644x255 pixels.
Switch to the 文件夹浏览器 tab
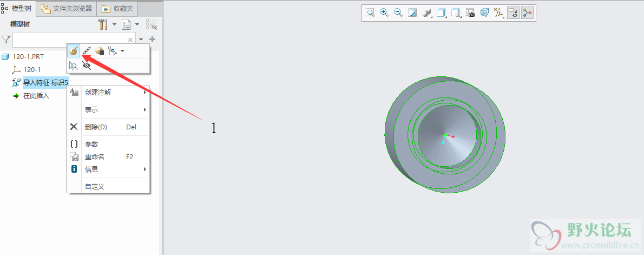coord(67,9)
